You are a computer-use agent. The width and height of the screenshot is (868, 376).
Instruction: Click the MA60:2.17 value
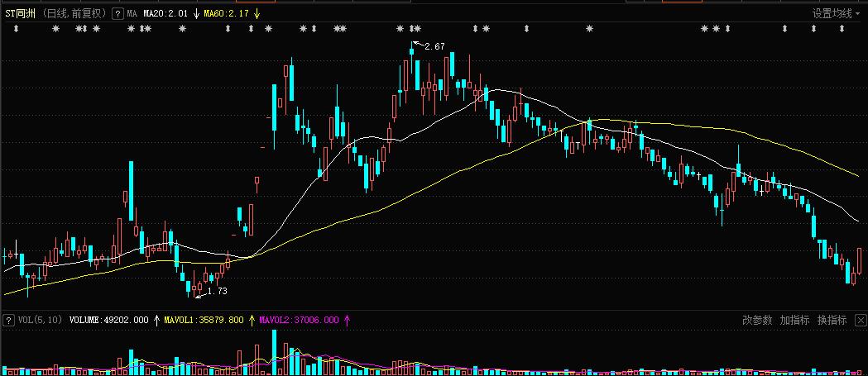pos(227,14)
